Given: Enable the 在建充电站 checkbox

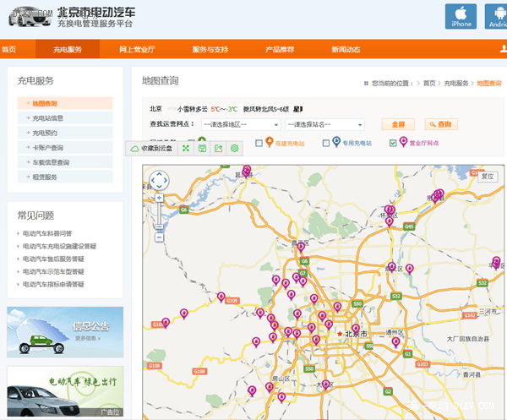Looking at the screenshot, I should [x=259, y=143].
